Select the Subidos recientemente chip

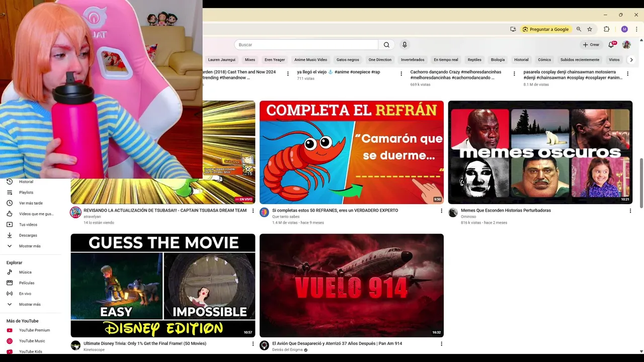tap(580, 60)
